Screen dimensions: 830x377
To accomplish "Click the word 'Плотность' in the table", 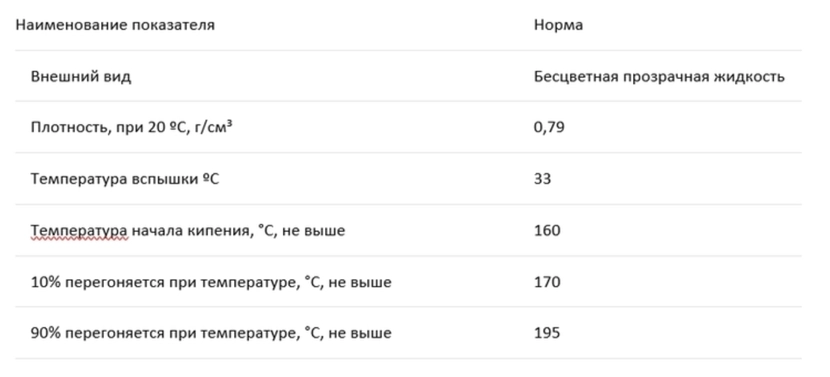I will [x=69, y=128].
